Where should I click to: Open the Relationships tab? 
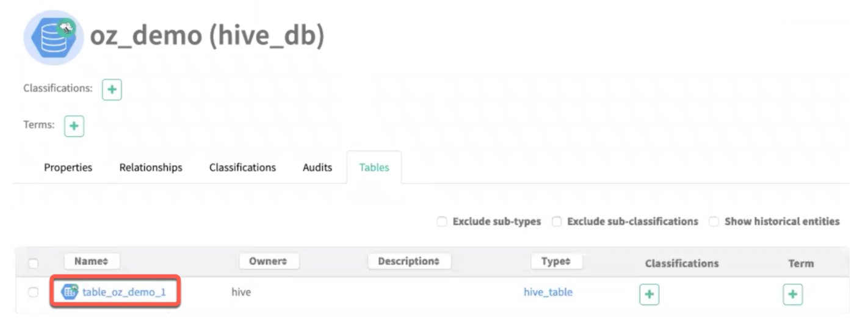pos(151,167)
